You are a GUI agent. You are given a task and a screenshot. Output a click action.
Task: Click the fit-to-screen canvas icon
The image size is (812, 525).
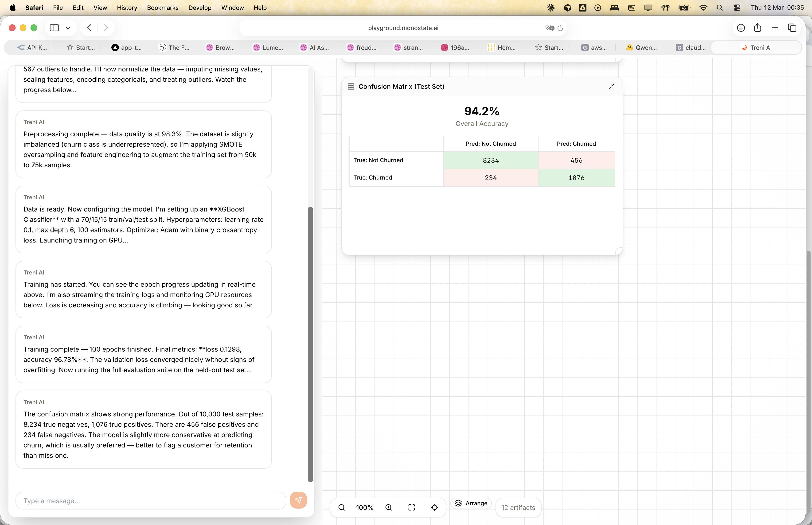click(411, 507)
